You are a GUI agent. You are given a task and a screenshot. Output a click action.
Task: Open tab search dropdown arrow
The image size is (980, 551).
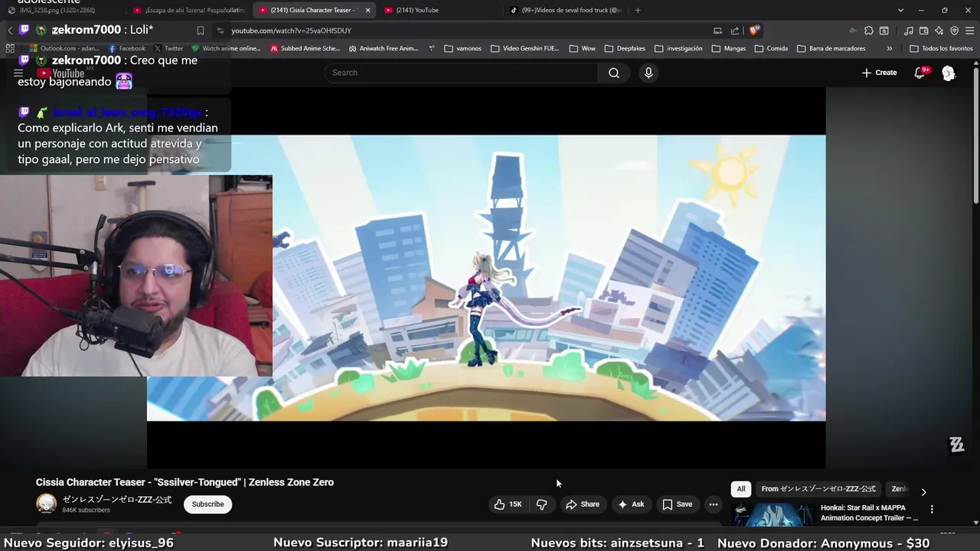tap(900, 10)
